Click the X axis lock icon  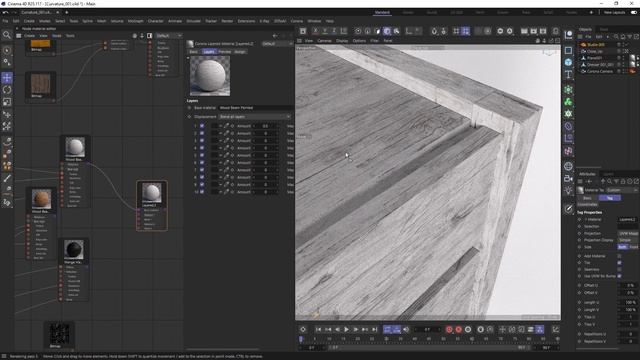(316, 31)
